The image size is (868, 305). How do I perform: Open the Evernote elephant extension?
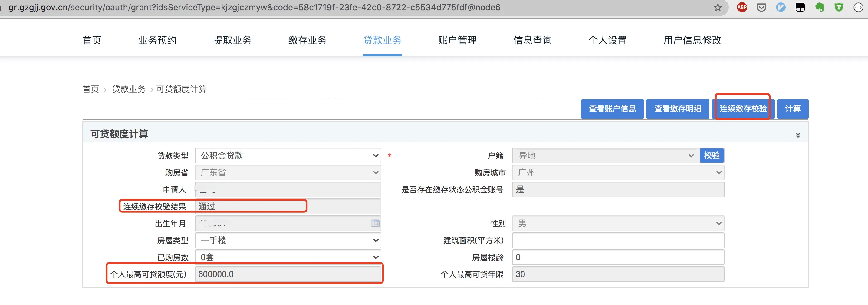pos(820,7)
